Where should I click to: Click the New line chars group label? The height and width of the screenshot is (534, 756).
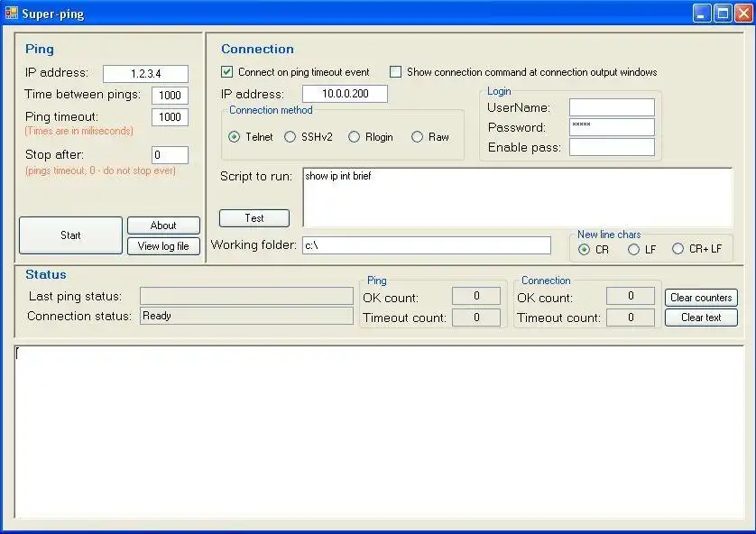click(609, 235)
